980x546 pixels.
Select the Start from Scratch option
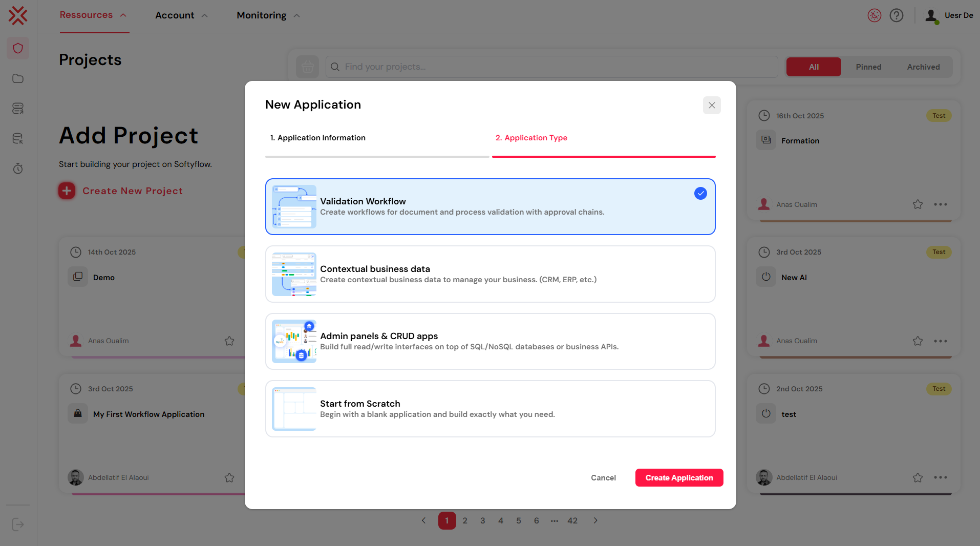pyautogui.click(x=490, y=408)
